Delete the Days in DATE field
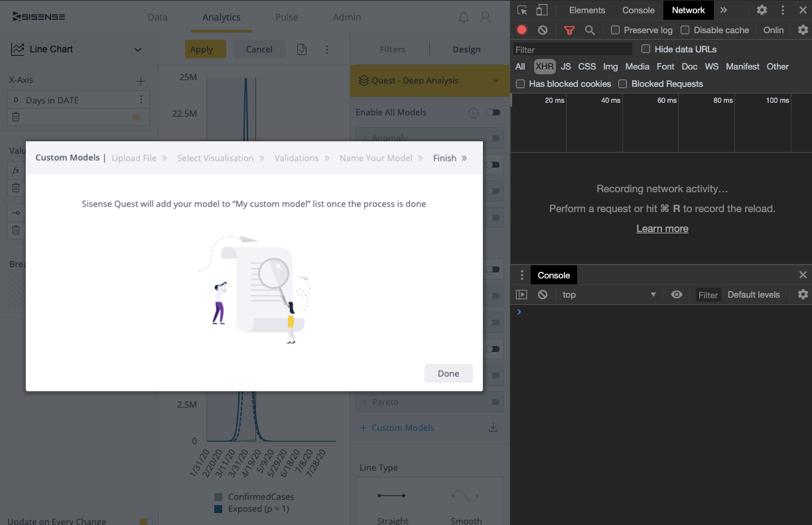The height and width of the screenshot is (525, 812). click(16, 117)
